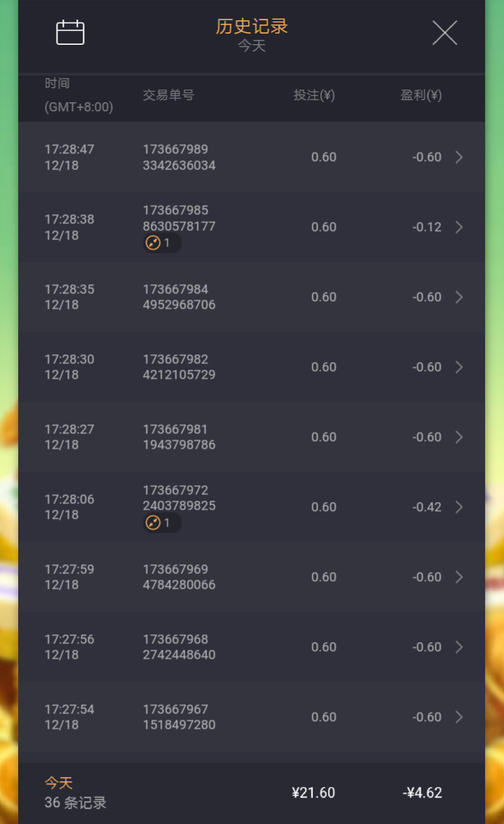Expand details for the 17:28:47 record

pos(459,157)
